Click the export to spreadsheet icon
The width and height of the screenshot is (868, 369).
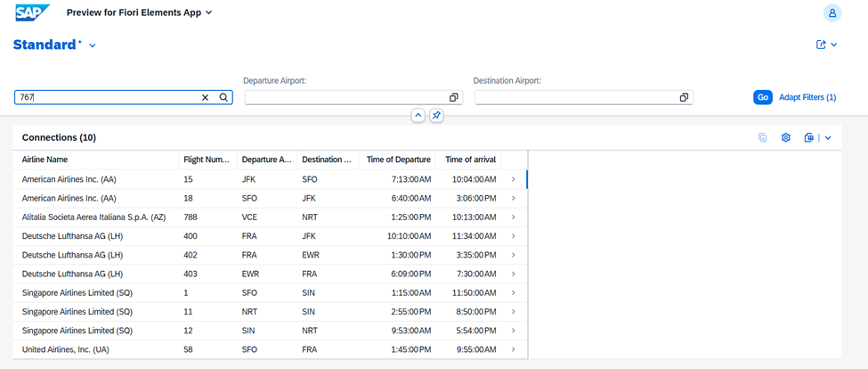(808, 138)
